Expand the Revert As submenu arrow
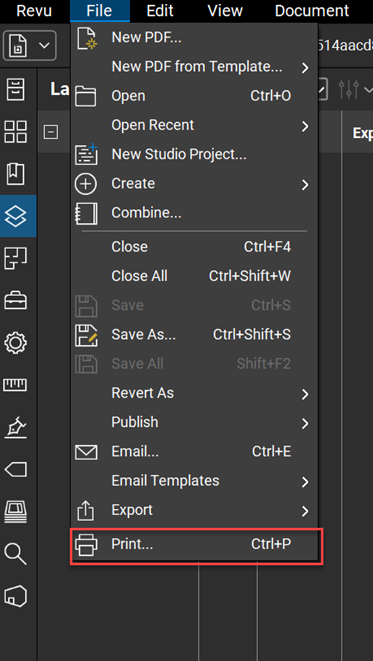 tap(305, 394)
